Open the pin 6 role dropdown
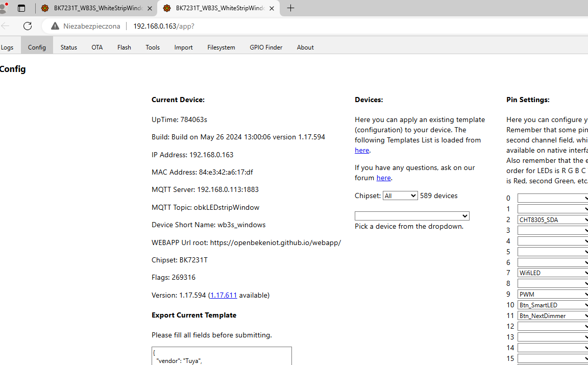 (x=553, y=262)
